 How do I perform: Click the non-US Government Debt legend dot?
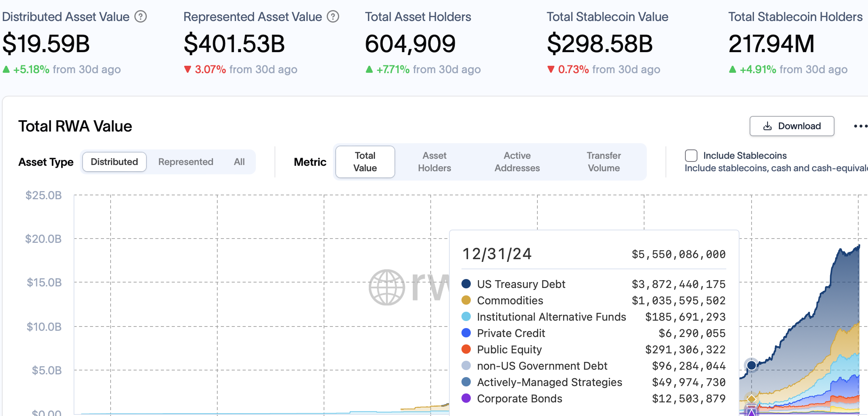click(x=466, y=366)
